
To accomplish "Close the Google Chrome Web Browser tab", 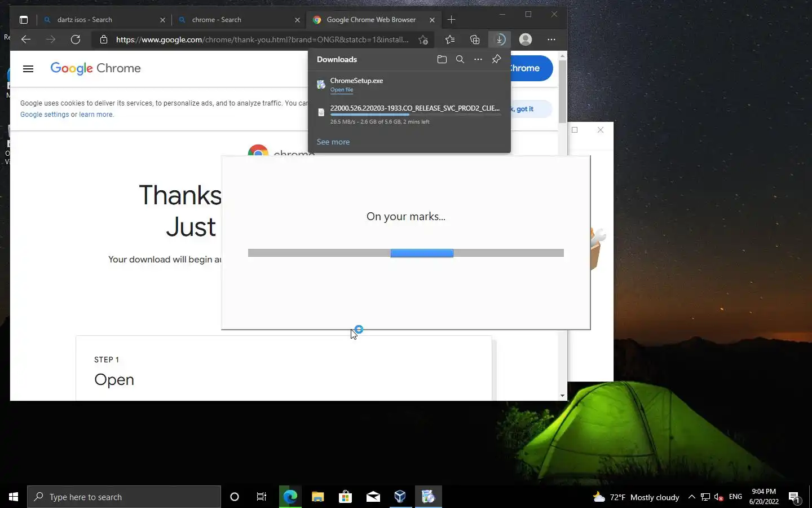I will pyautogui.click(x=432, y=20).
